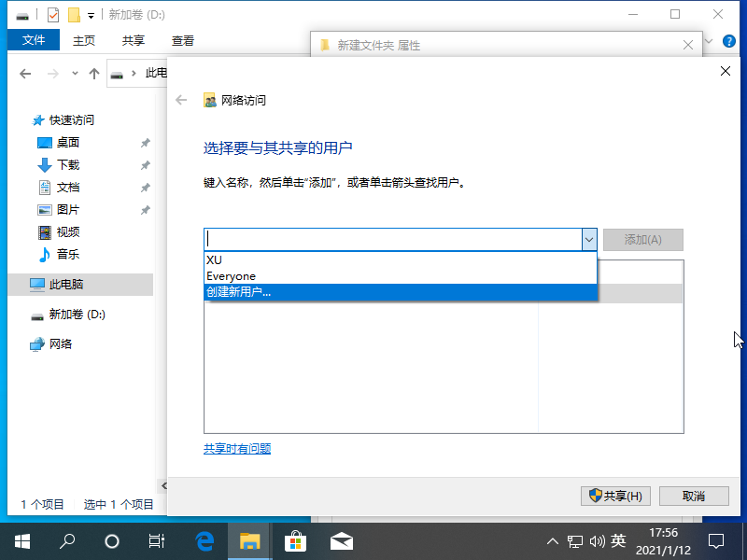Click the up arrow in Explorer navigation
747x560 pixels.
click(x=94, y=74)
